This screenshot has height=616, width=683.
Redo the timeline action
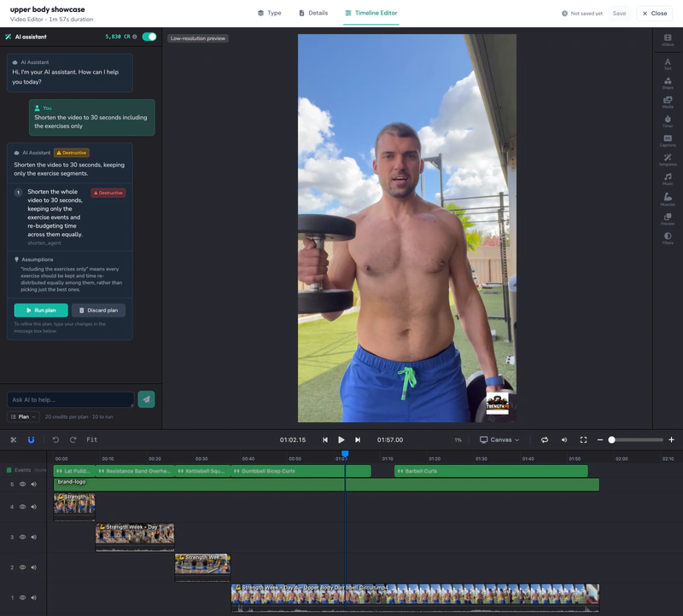click(x=73, y=439)
